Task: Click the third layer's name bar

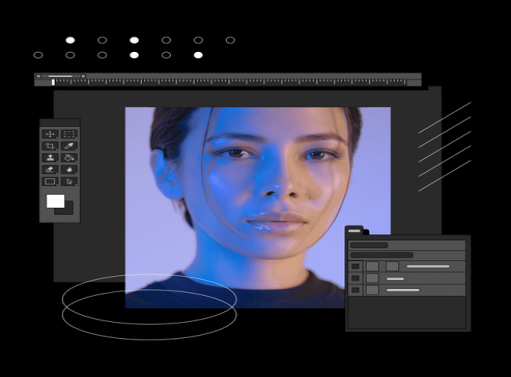Action: 403,290
